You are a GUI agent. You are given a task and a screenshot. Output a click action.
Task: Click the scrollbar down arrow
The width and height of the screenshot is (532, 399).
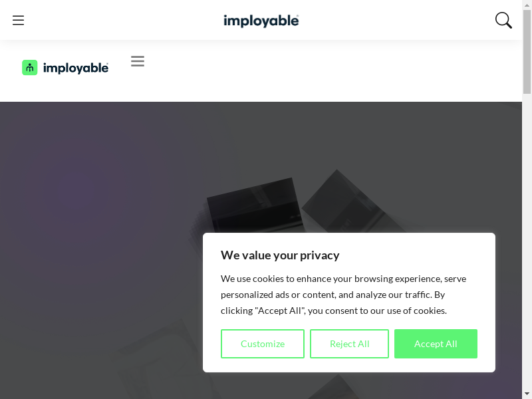(x=527, y=393)
